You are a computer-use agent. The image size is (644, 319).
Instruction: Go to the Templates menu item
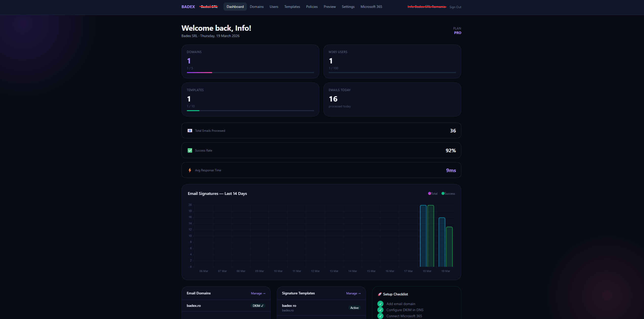pos(292,7)
